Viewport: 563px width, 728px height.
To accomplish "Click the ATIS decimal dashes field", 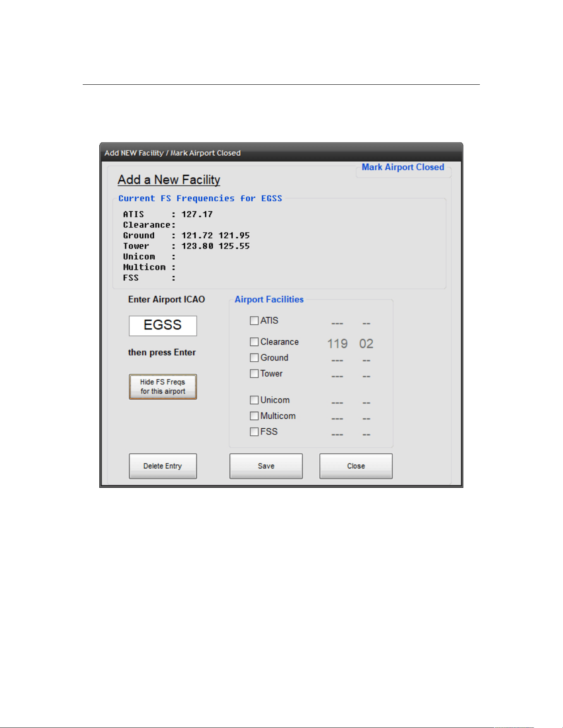I will click(x=367, y=324).
